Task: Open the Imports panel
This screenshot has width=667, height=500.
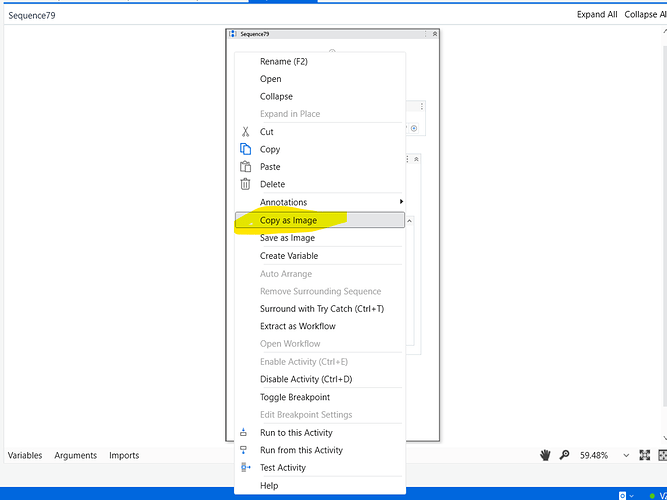Action: tap(124, 455)
